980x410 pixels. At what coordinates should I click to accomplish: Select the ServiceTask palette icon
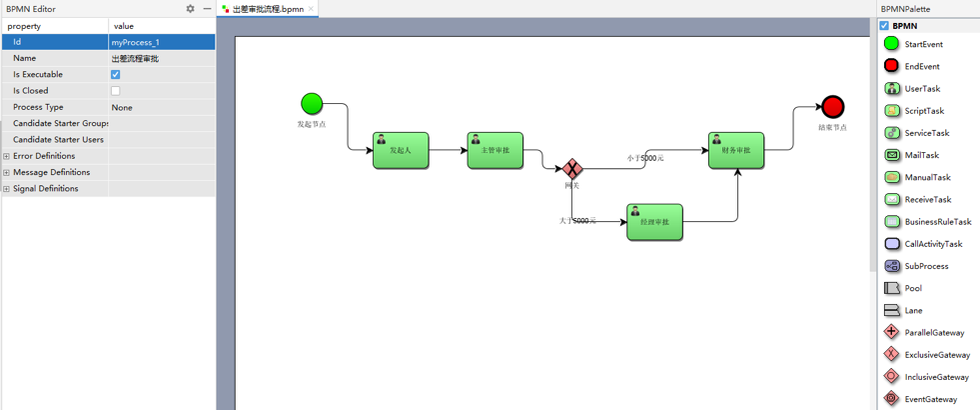[892, 133]
